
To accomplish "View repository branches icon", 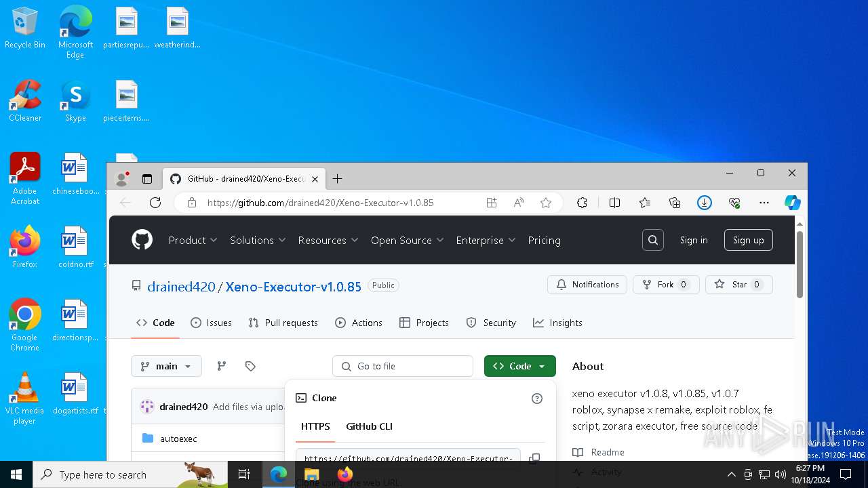I will (x=221, y=366).
